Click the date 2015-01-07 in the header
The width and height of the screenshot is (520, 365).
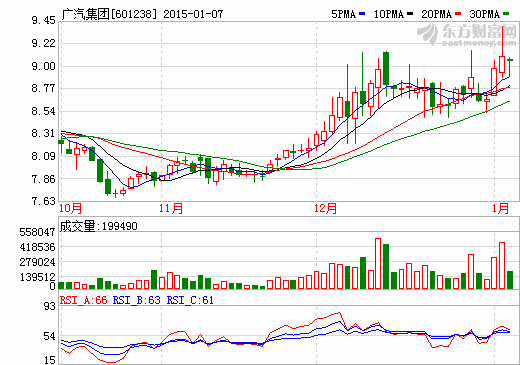point(193,14)
